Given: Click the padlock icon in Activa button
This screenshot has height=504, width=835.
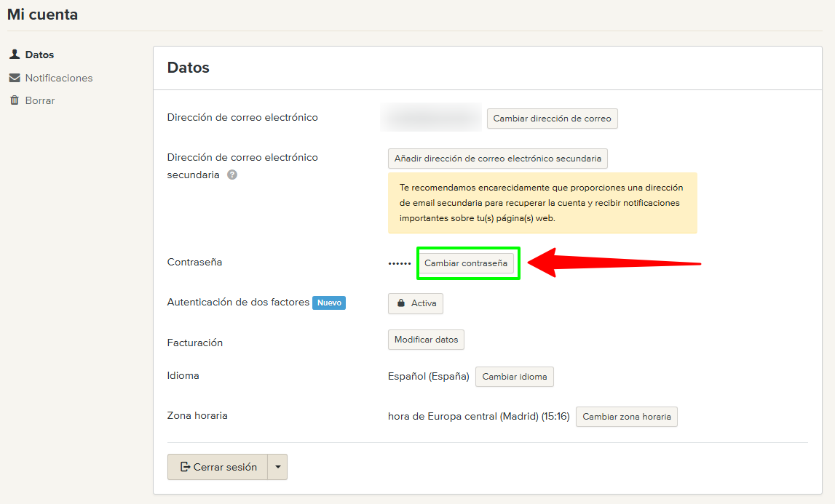Looking at the screenshot, I should click(400, 303).
